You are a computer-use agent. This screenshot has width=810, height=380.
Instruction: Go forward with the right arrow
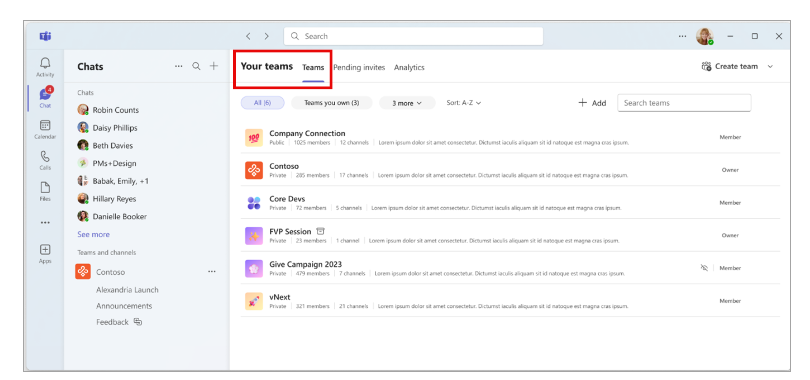(x=267, y=36)
